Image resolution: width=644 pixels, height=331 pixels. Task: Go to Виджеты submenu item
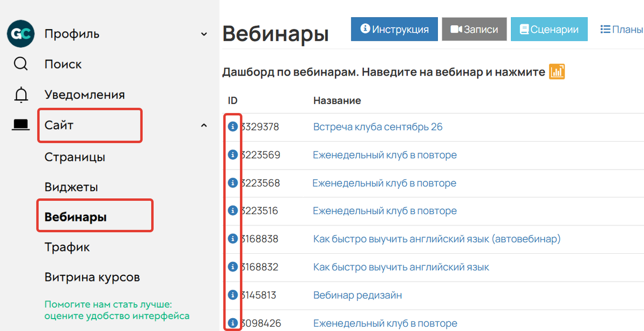(71, 187)
